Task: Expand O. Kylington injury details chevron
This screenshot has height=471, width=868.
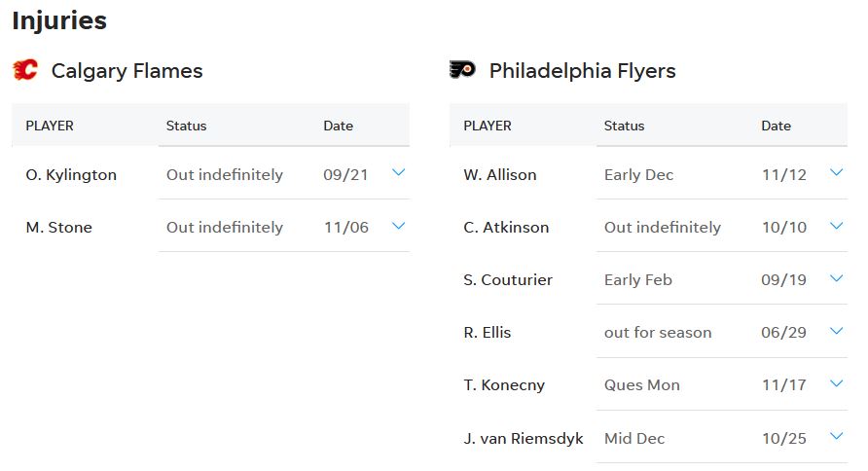Action: (398, 173)
